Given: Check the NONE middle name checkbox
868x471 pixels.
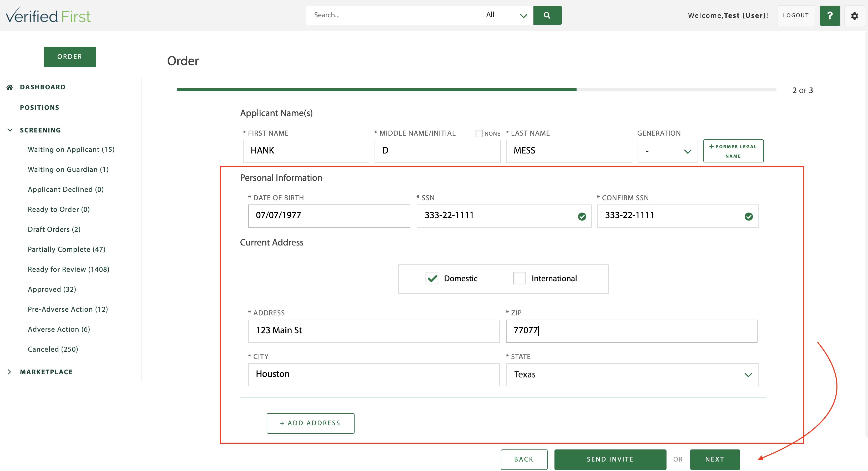Looking at the screenshot, I should [x=479, y=134].
